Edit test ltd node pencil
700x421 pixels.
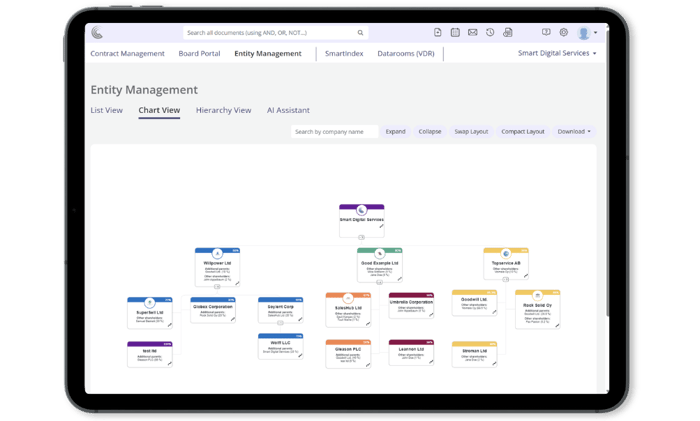pos(170,363)
